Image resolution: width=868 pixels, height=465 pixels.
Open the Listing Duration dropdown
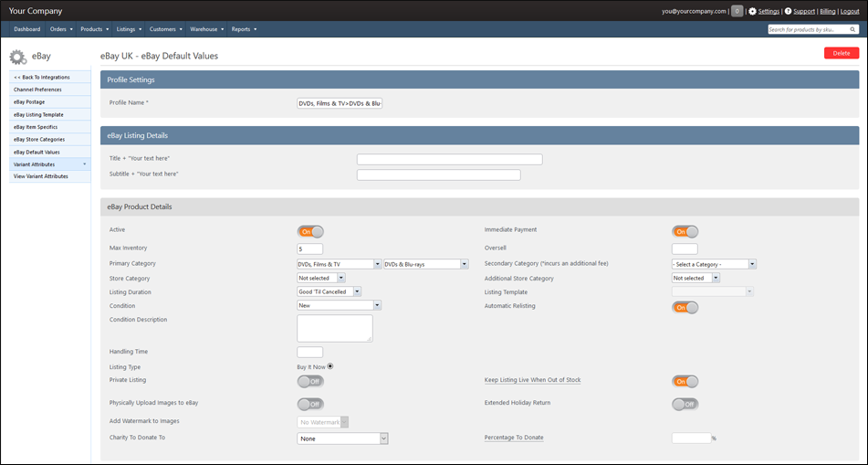point(329,291)
